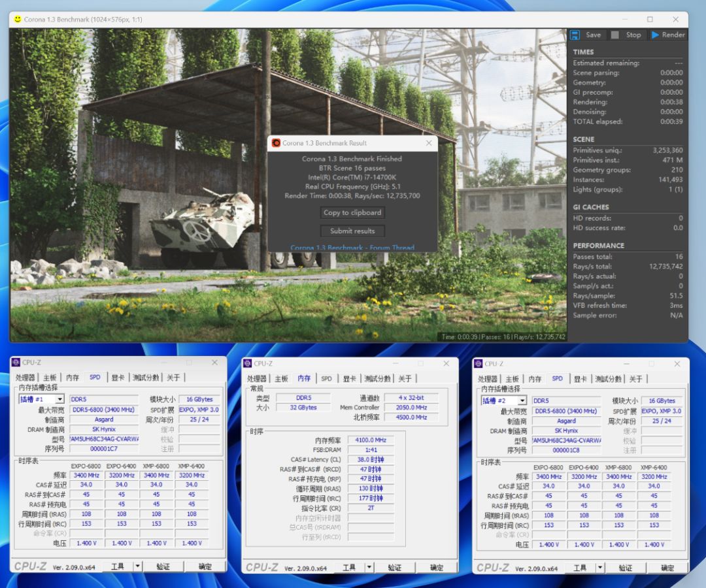Open the 插槽 #1 slot selection dropdown

point(59,399)
